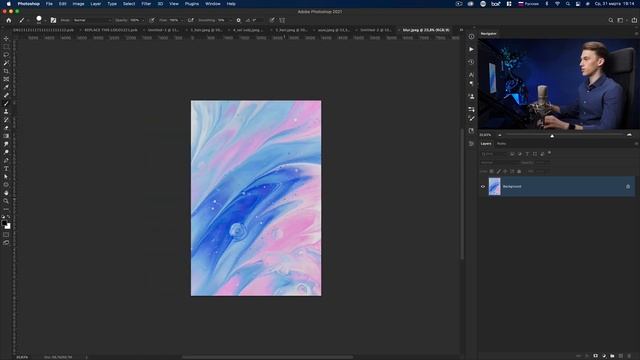Open the Image menu
640x360 pixels.
pyautogui.click(x=78, y=4)
